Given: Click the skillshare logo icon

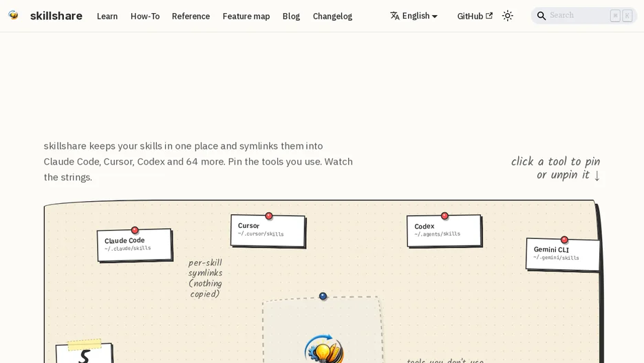Looking at the screenshot, I should 13,16.
